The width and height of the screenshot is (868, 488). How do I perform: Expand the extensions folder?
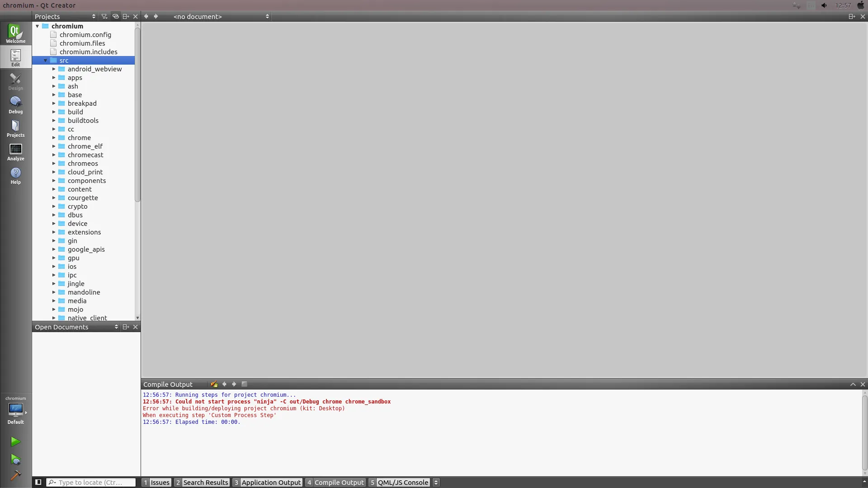pyautogui.click(x=54, y=232)
